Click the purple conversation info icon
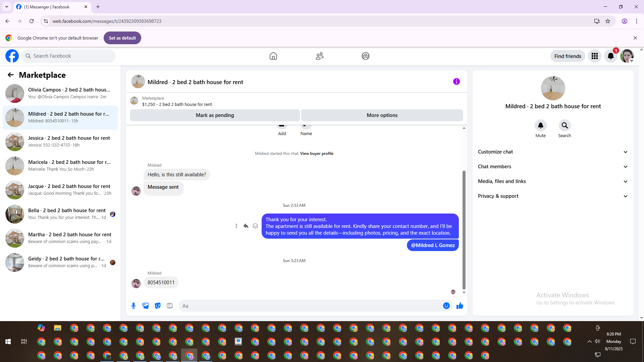Image resolution: width=644 pixels, height=362 pixels. pos(456,81)
